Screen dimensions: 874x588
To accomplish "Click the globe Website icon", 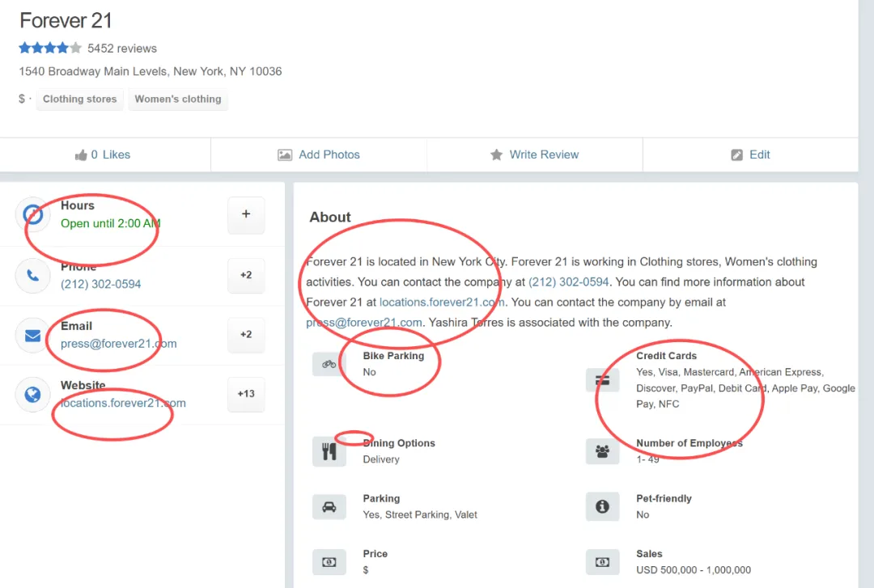I will [x=33, y=395].
